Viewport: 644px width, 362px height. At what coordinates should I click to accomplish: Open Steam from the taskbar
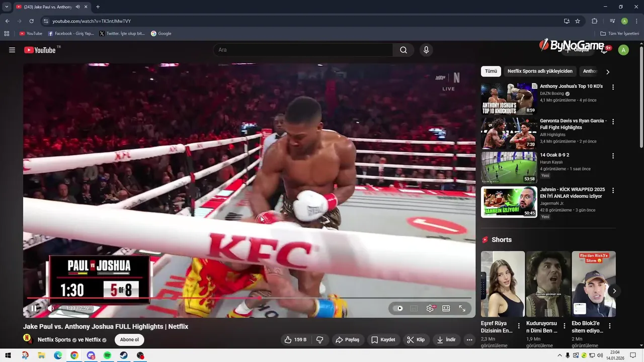point(124,355)
